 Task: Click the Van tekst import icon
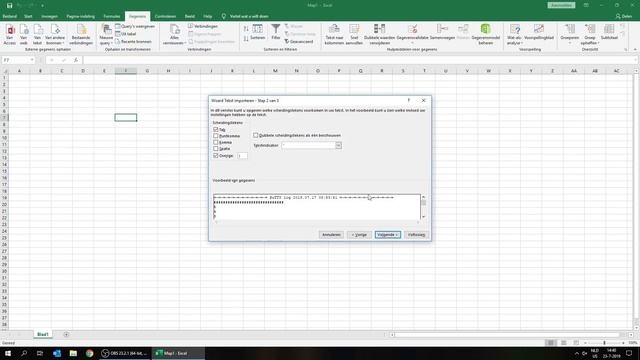38,30
